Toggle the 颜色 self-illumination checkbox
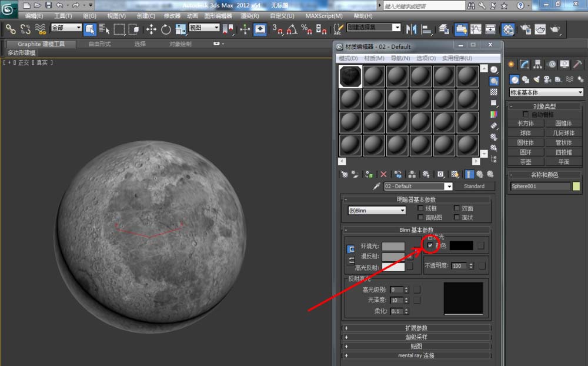The height and width of the screenshot is (366, 588). click(x=430, y=245)
